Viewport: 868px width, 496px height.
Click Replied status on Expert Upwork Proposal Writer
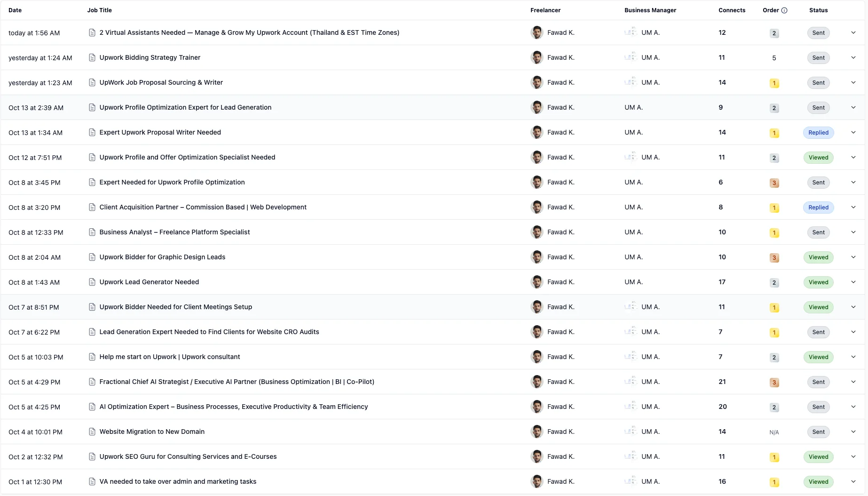(x=818, y=133)
